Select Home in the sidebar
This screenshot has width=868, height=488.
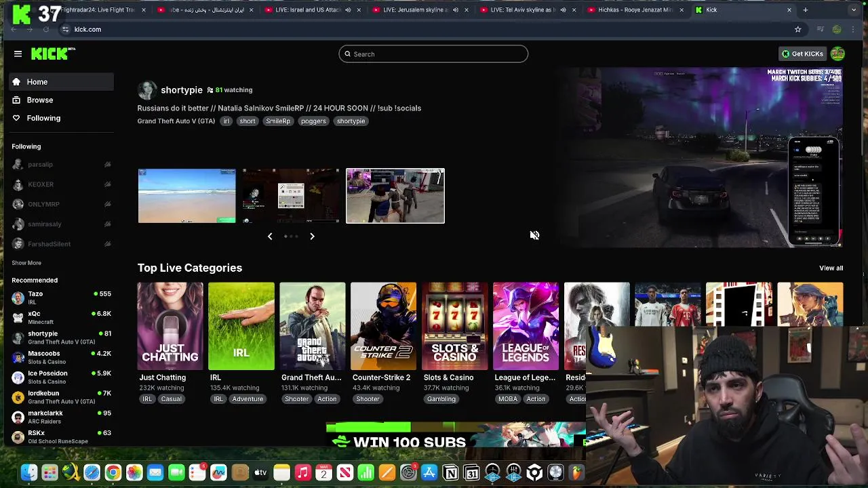(x=62, y=82)
